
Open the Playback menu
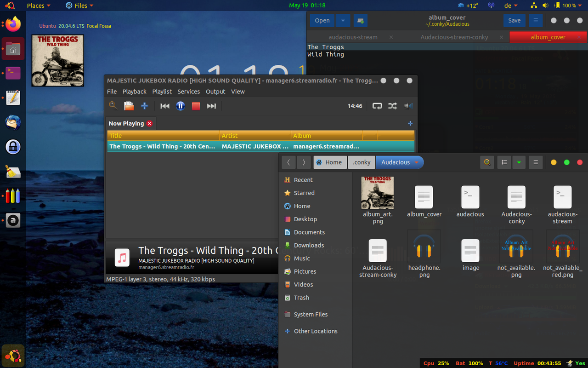coord(134,92)
